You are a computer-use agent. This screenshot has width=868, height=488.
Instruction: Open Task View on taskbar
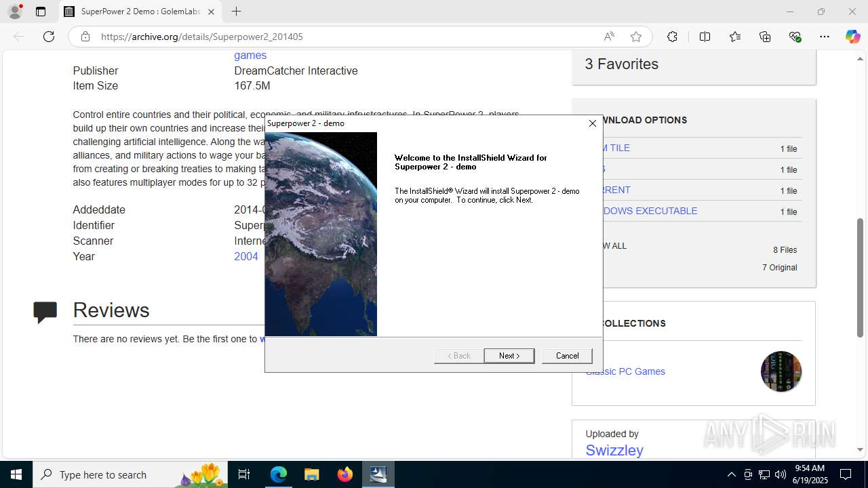click(244, 474)
